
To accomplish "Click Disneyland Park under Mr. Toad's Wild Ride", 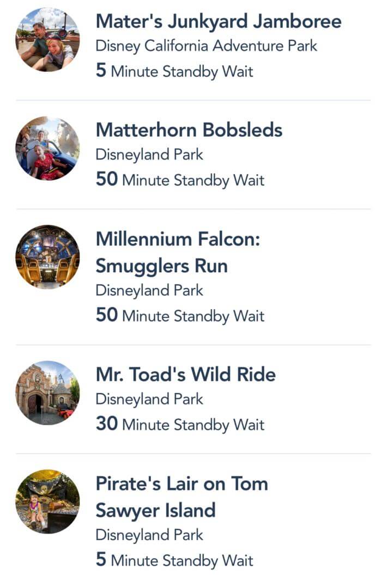I will pos(149,400).
